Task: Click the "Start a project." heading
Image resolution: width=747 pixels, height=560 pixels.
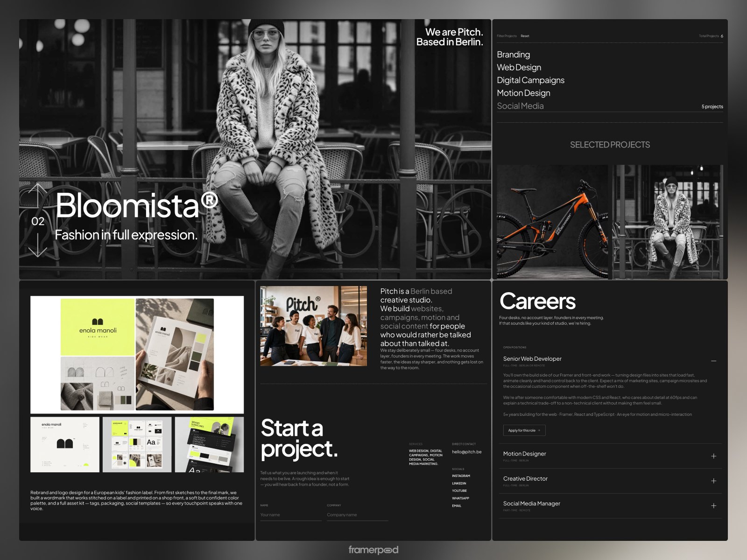Action: 299,439
